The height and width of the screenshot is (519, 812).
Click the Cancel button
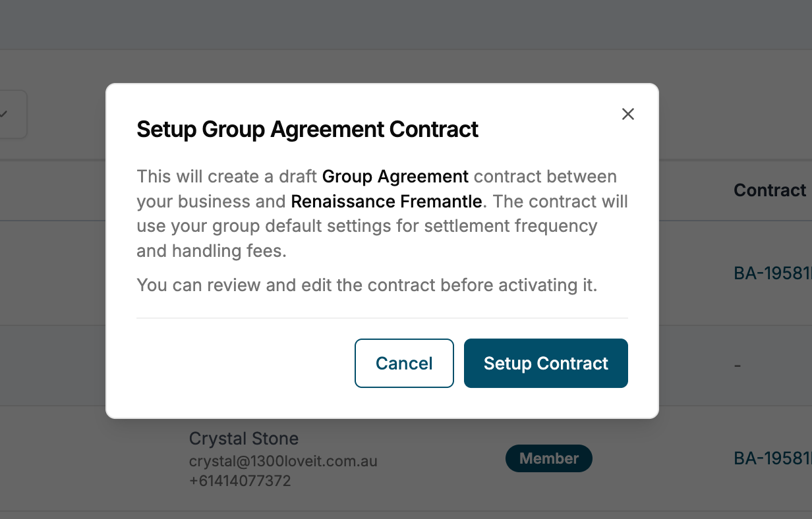point(404,363)
